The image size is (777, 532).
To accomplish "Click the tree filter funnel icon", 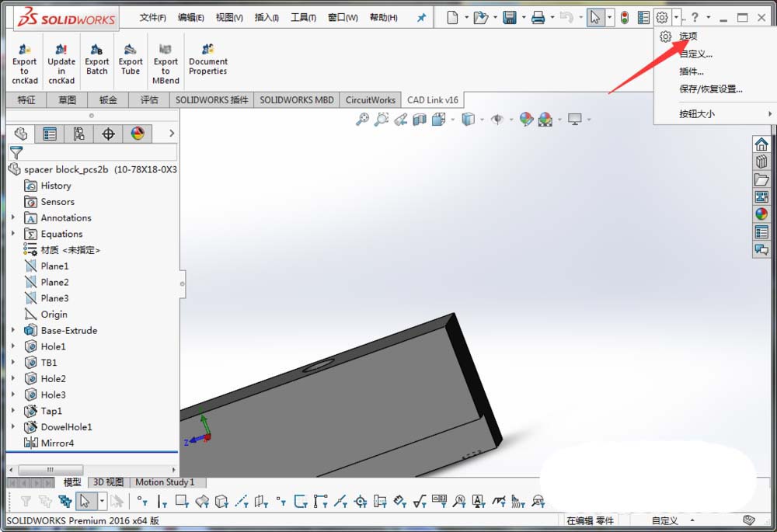I will 16,152.
